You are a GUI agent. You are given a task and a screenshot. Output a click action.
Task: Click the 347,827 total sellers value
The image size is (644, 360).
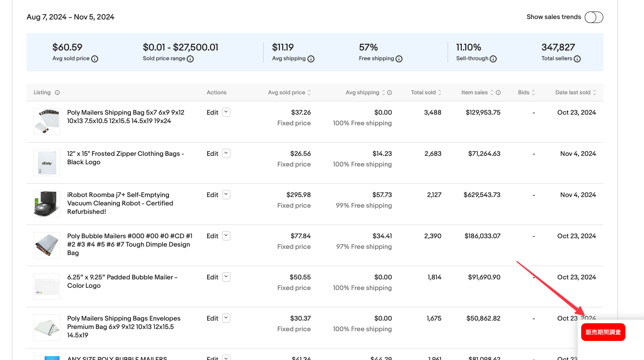pos(558,47)
